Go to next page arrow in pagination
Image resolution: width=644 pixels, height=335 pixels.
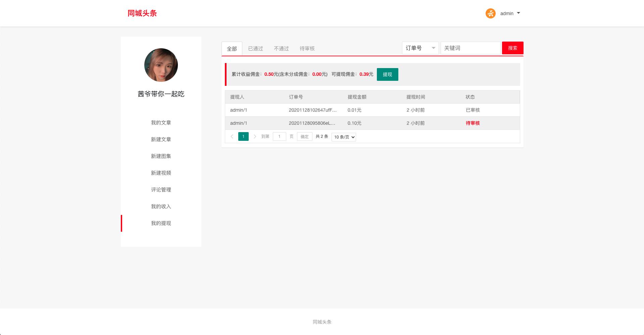coord(255,136)
